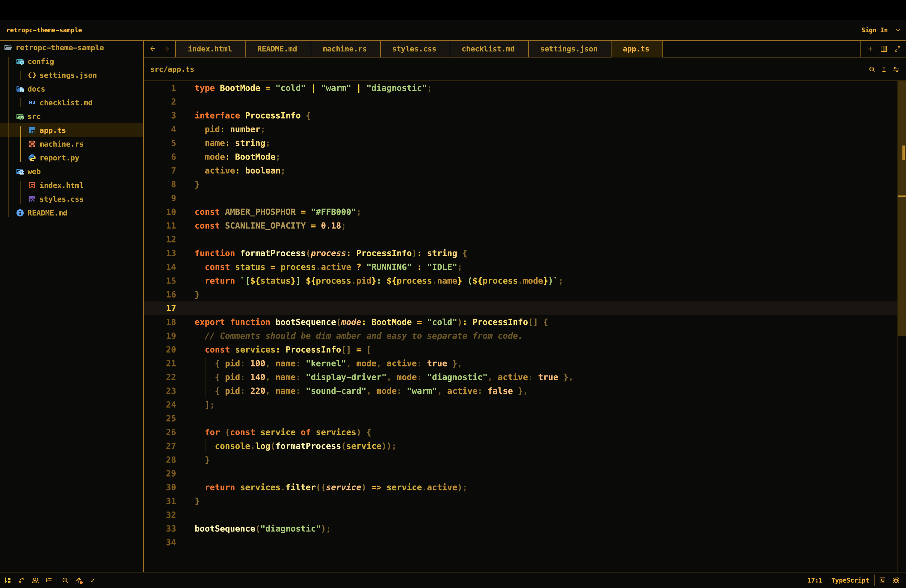Screen dimensions: 906x588
Task: Switch to the index.html tab
Action: (x=210, y=49)
